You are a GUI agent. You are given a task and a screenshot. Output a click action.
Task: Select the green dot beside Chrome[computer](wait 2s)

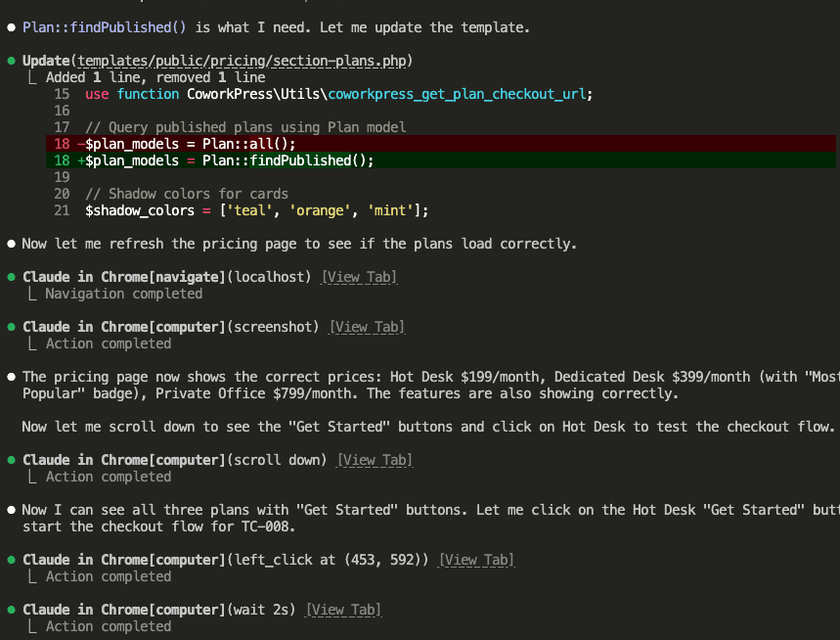click(x=10, y=610)
